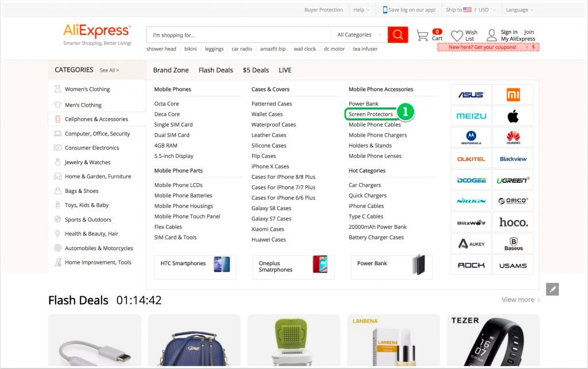Image resolution: width=588 pixels, height=369 pixels.
Task: Select the USAMS brand logo
Action: click(513, 265)
